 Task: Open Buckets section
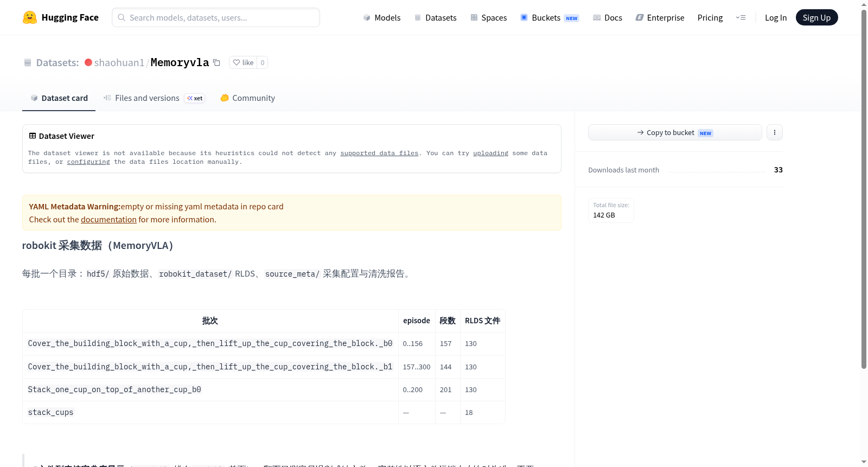pyautogui.click(x=550, y=17)
